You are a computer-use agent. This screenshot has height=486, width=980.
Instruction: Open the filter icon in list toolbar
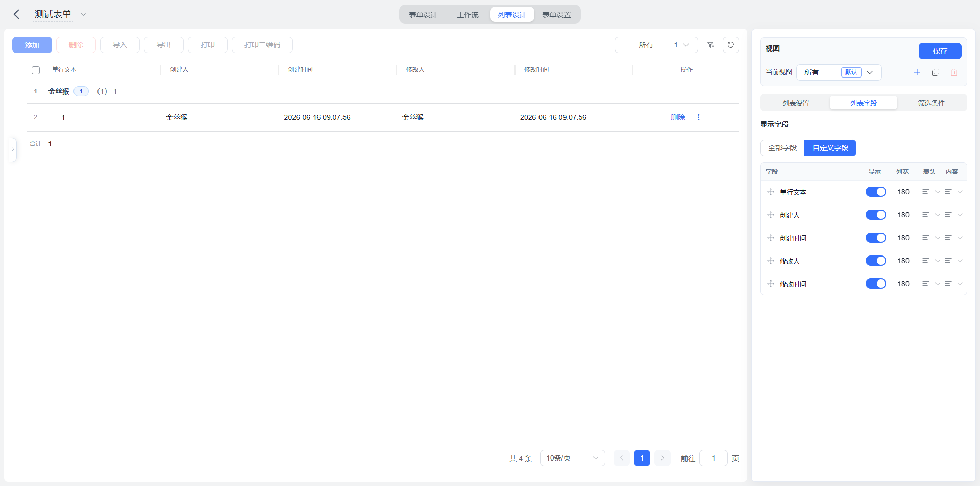click(x=710, y=45)
